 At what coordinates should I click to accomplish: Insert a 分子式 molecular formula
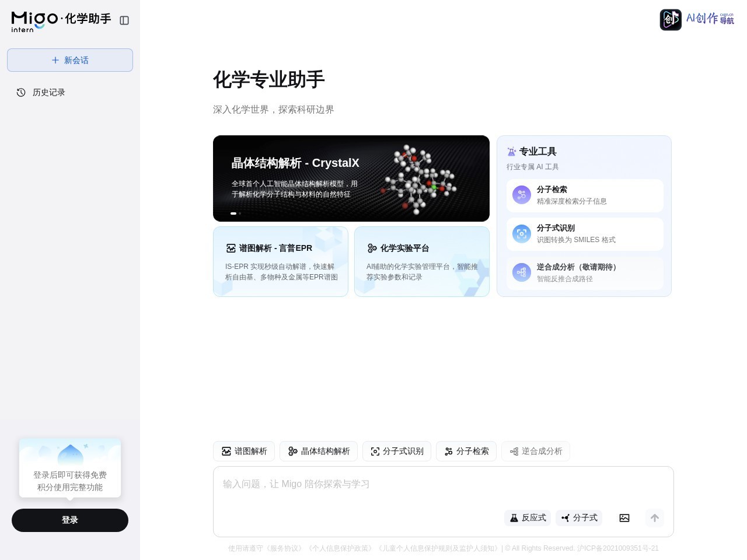(x=579, y=518)
